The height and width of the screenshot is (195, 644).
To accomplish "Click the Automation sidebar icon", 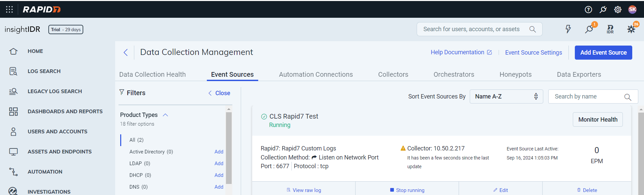I will (13, 172).
